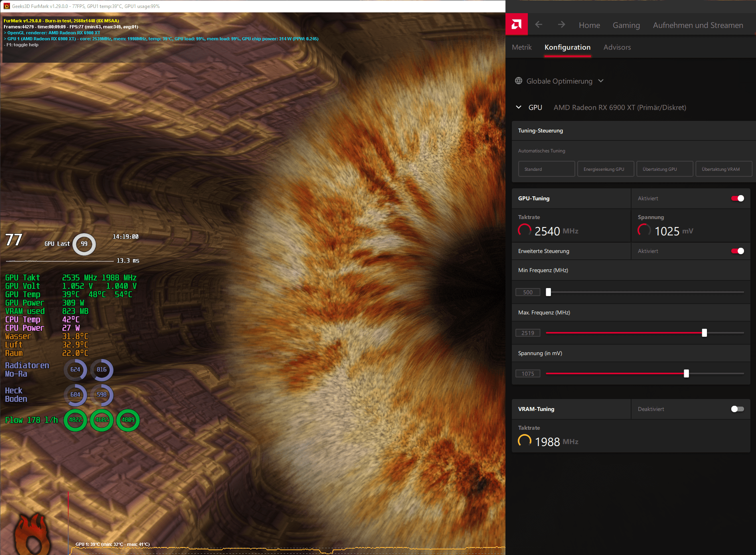Click the pump gauge showing 4682
Screen dimensions: 756x555
click(x=102, y=420)
